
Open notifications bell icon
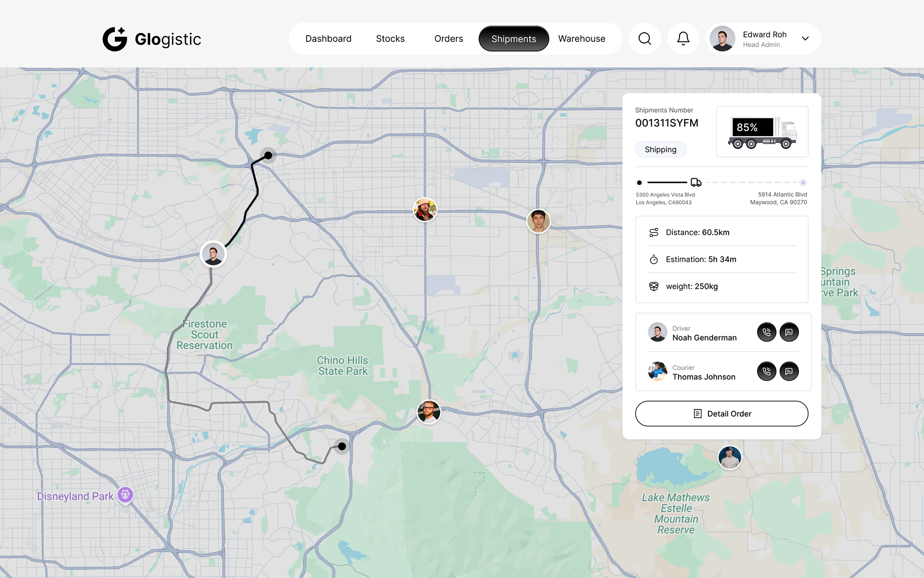[683, 39]
